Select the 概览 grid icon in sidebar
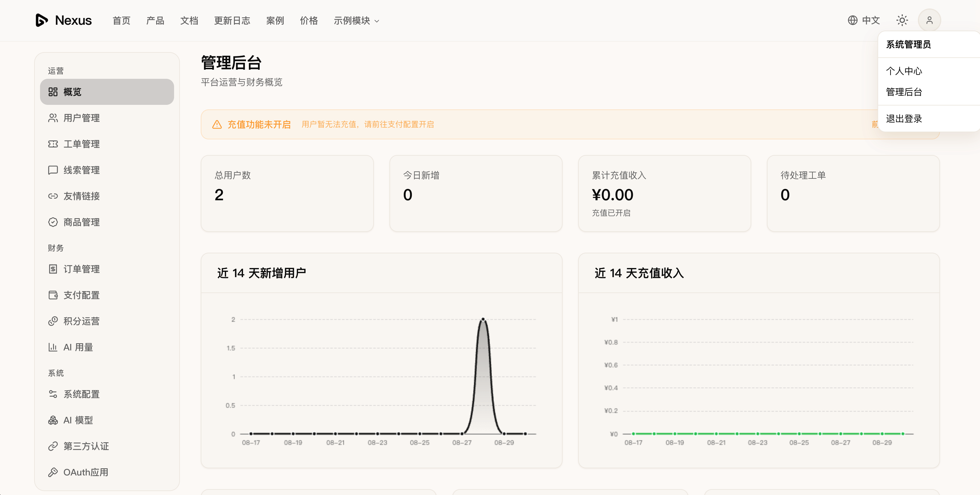Screen dimensions: 980x495 coord(53,92)
